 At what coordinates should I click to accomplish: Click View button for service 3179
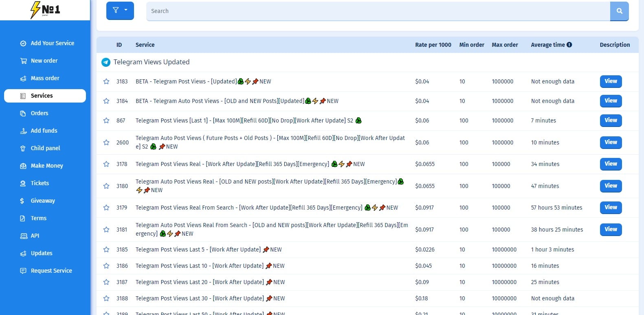[610, 208]
